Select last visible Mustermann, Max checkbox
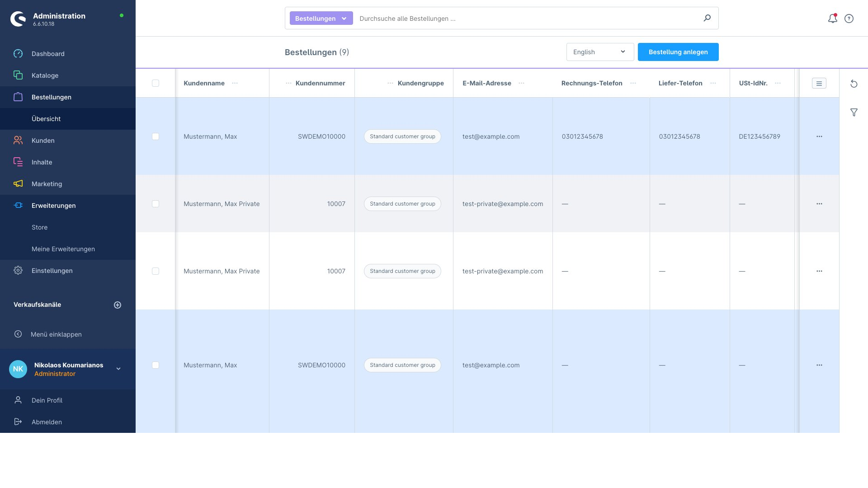This screenshot has height=488, width=868. tap(156, 365)
